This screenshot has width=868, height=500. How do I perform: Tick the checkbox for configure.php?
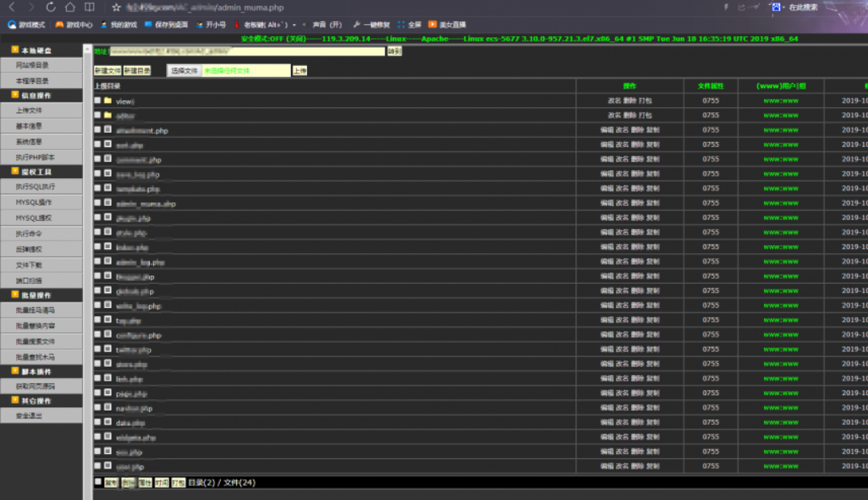98,335
